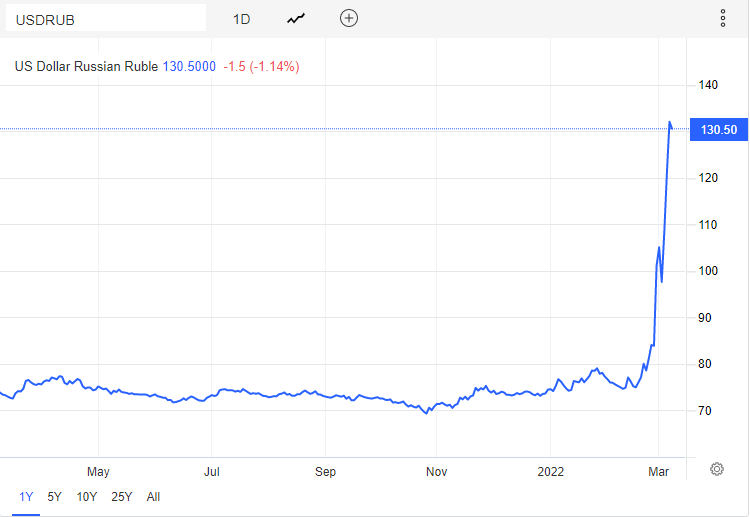The width and height of the screenshot is (750, 517).
Task: Select the 1Y time range tab
Action: coord(26,497)
